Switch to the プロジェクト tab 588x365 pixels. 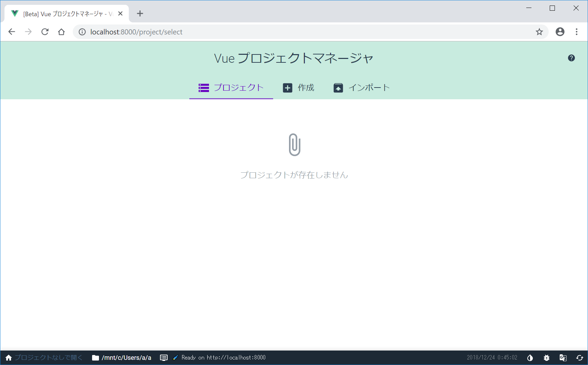tap(231, 88)
